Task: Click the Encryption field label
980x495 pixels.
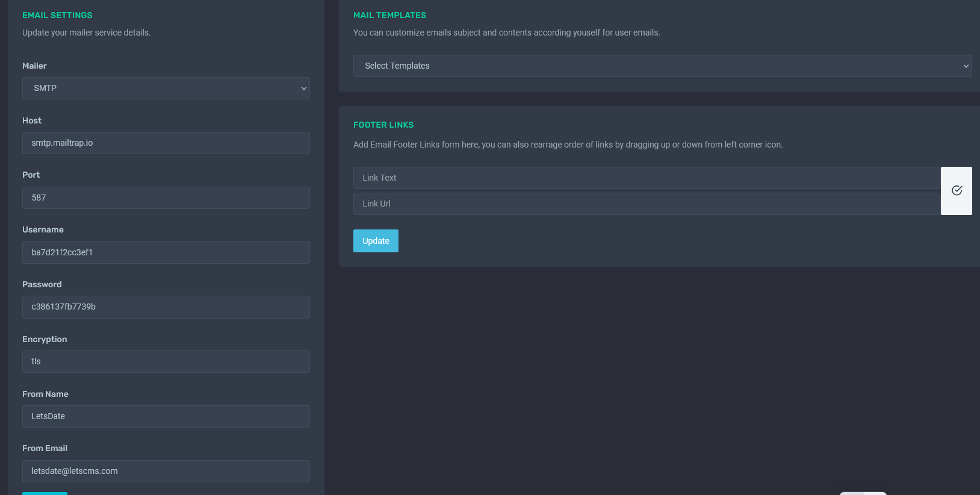Action: pos(45,339)
